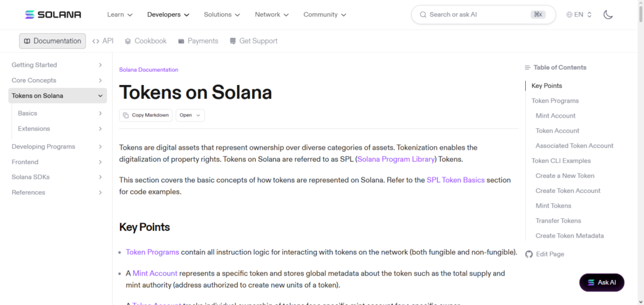Open the Network dropdown menu
This screenshot has height=305, width=644.
[272, 14]
